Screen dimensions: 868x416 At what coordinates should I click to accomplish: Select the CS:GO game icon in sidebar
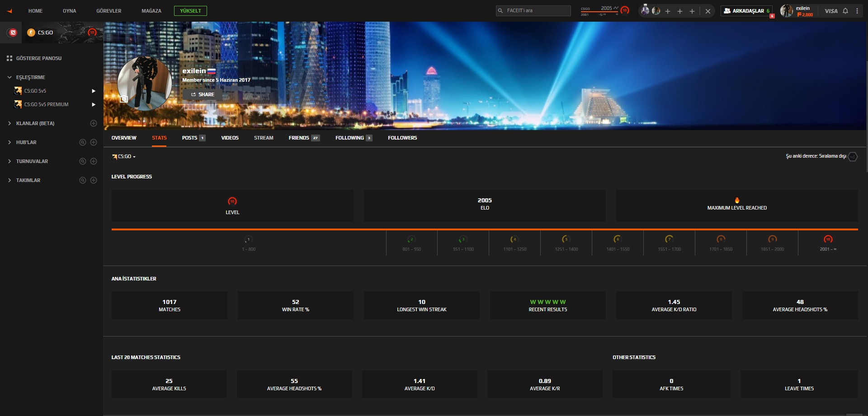pyautogui.click(x=31, y=33)
